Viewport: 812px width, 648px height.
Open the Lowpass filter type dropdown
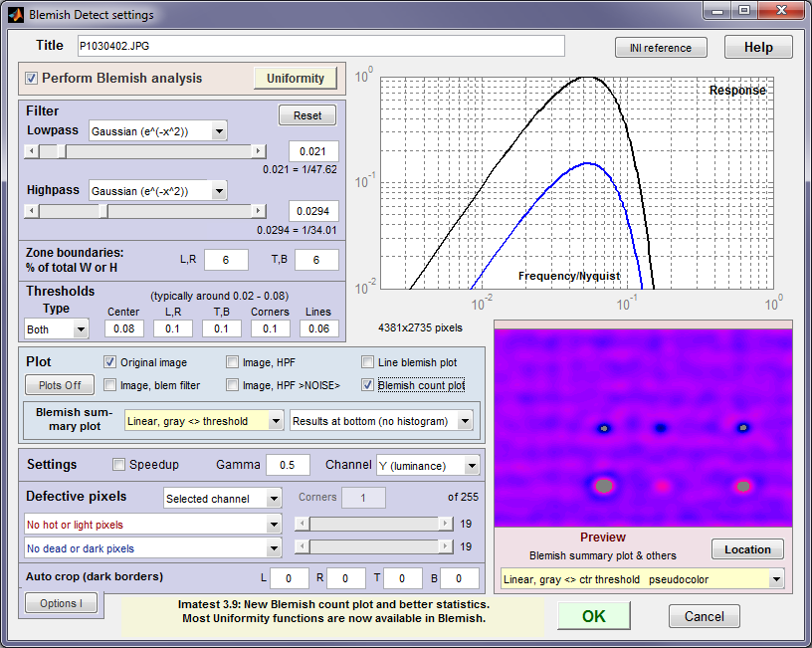[x=158, y=131]
